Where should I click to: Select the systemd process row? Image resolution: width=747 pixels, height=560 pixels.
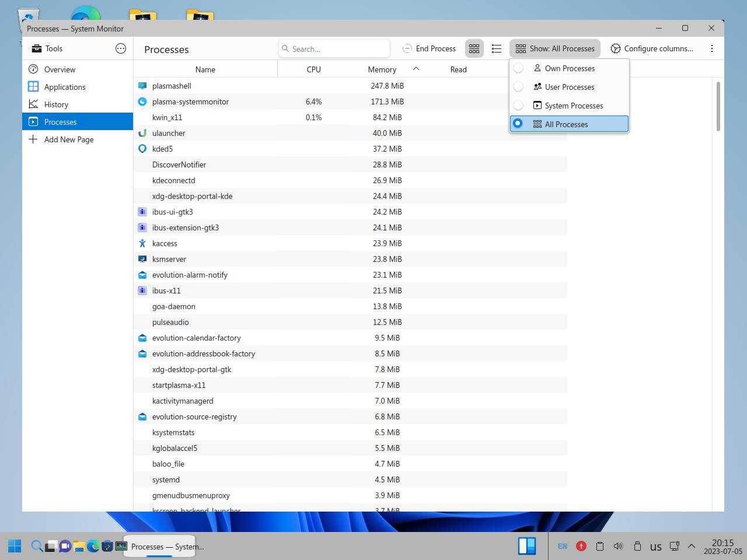(x=350, y=480)
